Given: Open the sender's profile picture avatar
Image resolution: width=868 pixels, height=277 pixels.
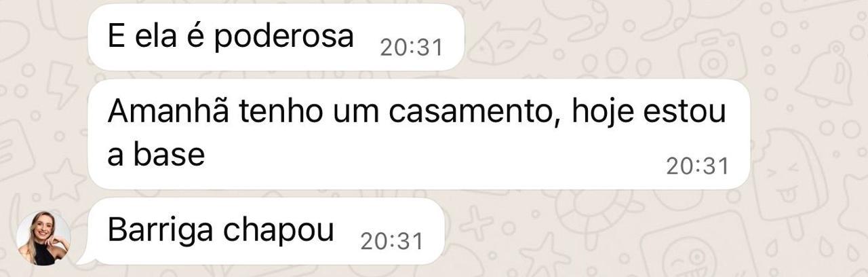Looking at the screenshot, I should 43,238.
